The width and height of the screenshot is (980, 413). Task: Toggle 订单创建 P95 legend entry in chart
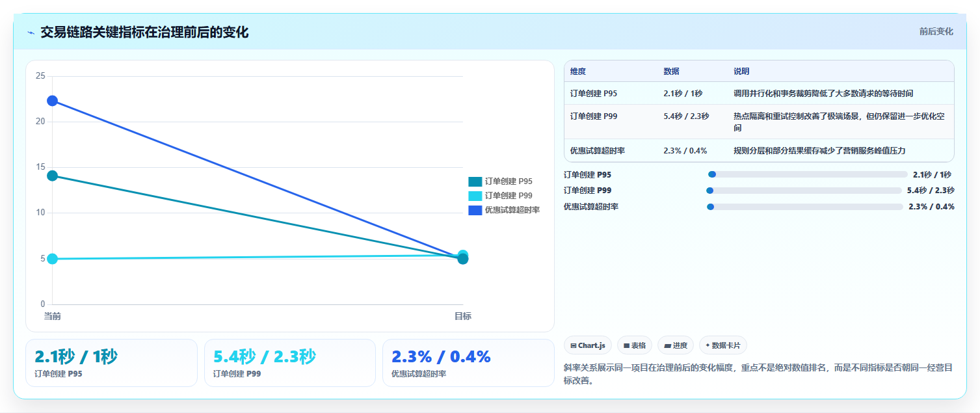[x=501, y=181]
